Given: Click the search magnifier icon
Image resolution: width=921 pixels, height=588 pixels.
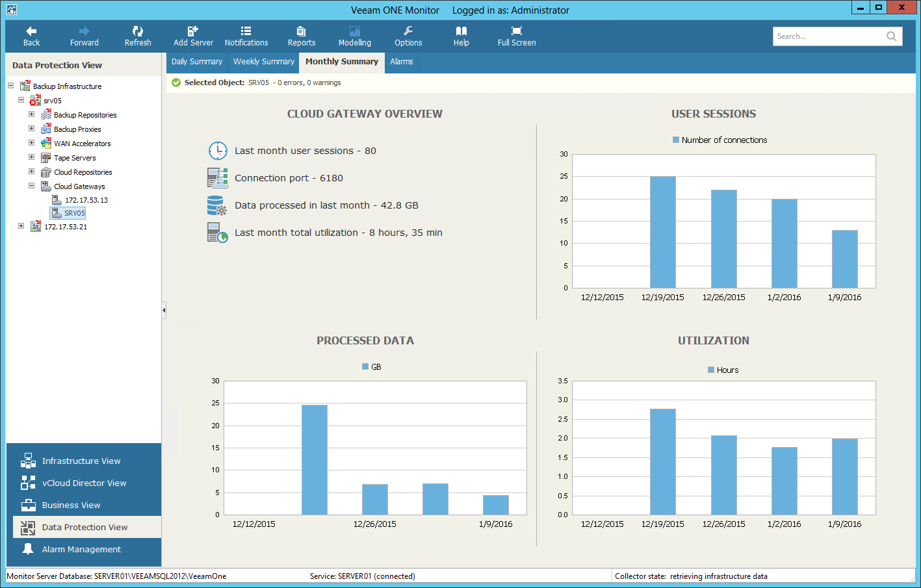Looking at the screenshot, I should pos(892,36).
